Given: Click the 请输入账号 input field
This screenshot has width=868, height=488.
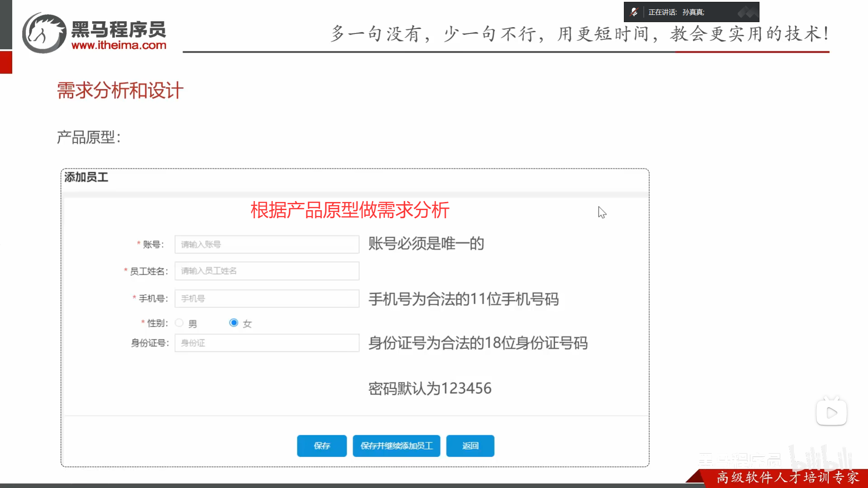Looking at the screenshot, I should [x=267, y=244].
